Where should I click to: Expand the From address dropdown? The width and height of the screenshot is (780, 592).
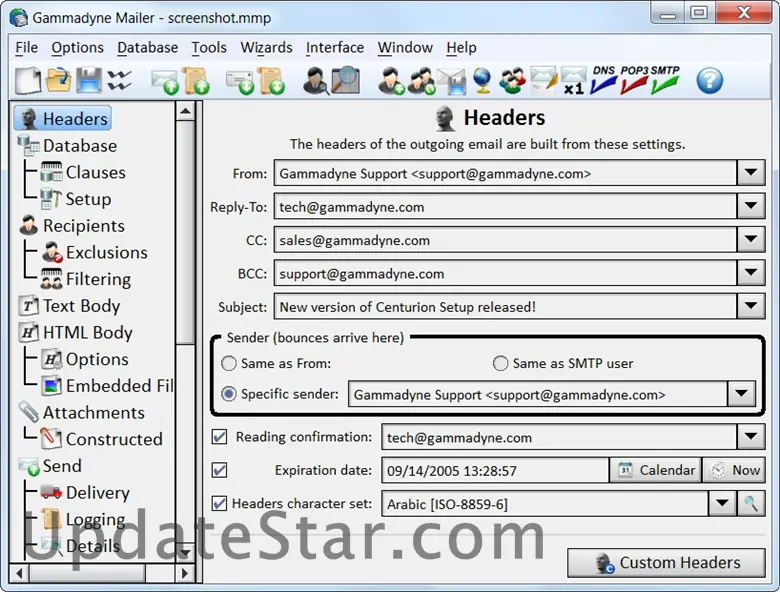pos(751,173)
